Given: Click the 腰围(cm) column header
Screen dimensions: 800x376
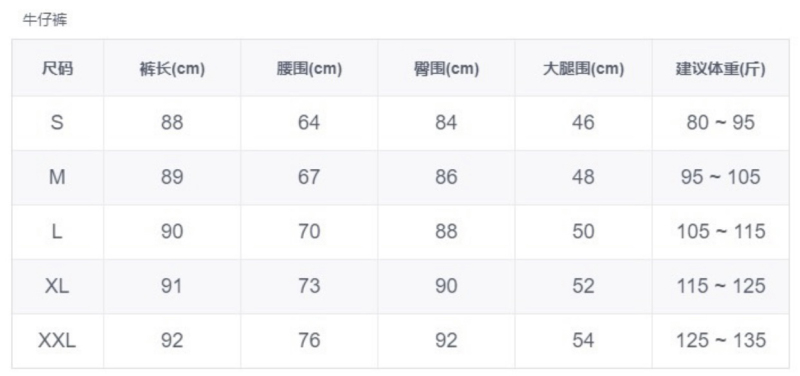Looking at the screenshot, I should coord(309,69).
